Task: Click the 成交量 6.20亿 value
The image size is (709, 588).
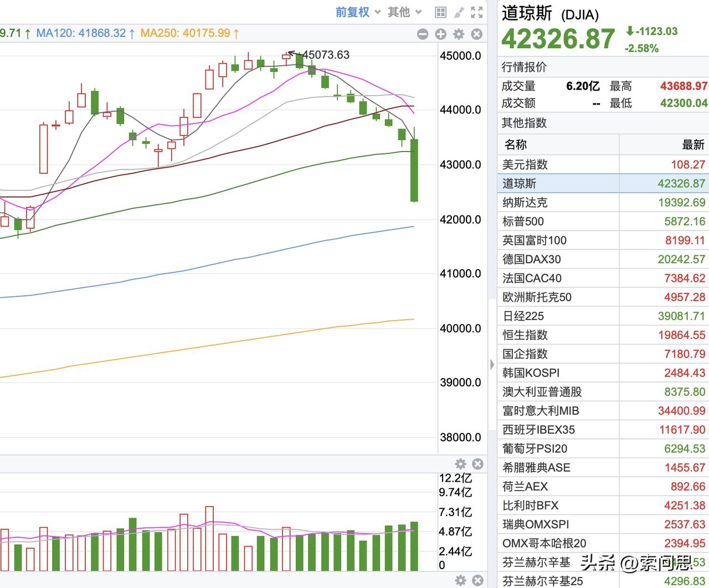Action: point(583,86)
